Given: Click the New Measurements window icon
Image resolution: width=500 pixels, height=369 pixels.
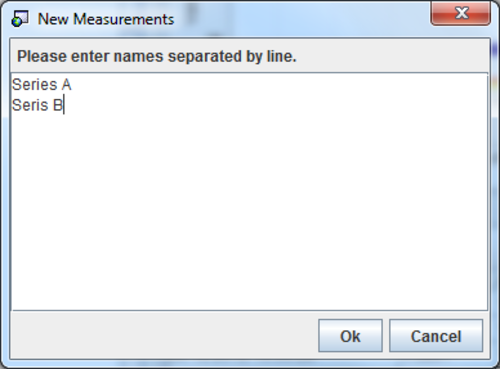Looking at the screenshot, I should click(x=20, y=19).
